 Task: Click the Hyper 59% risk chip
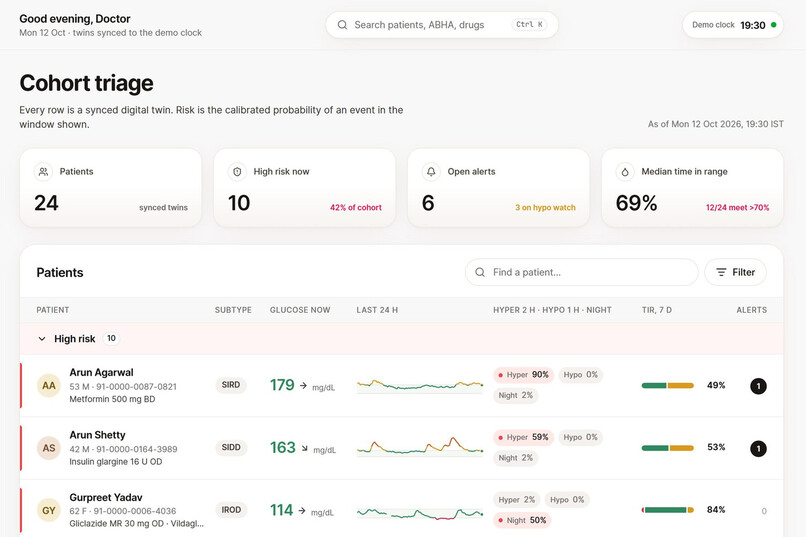pyautogui.click(x=523, y=437)
